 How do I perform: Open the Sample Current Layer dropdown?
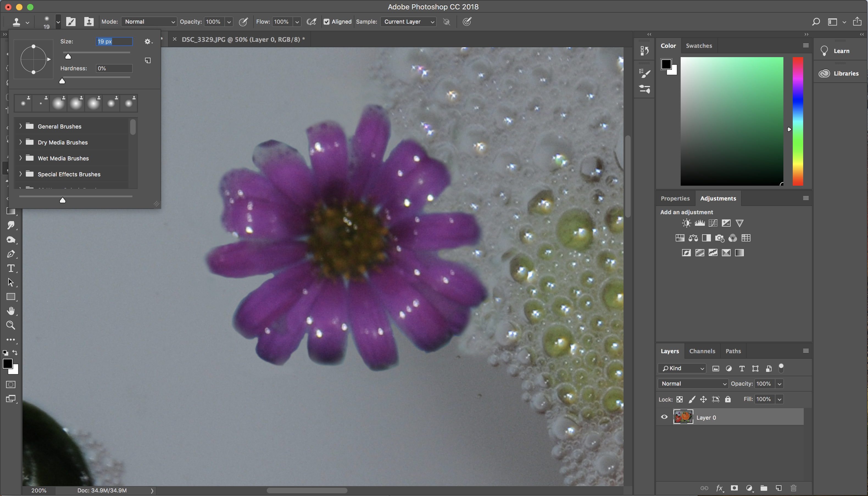click(408, 22)
